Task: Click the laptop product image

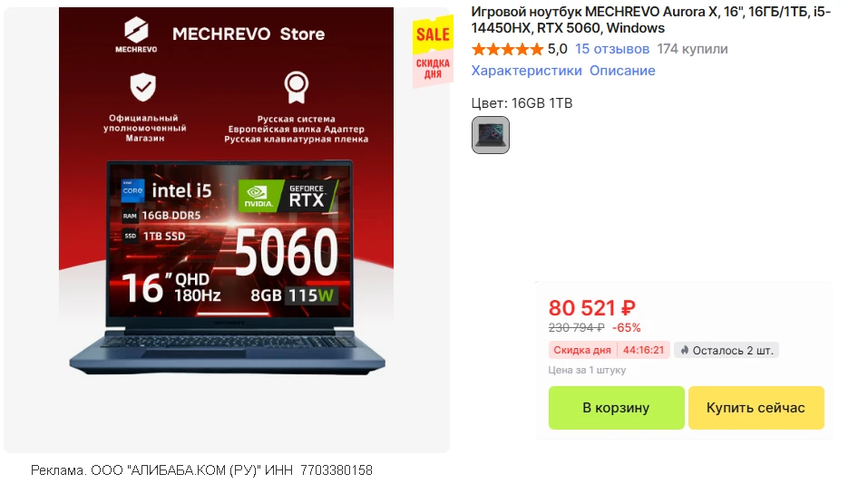Action: [227, 230]
